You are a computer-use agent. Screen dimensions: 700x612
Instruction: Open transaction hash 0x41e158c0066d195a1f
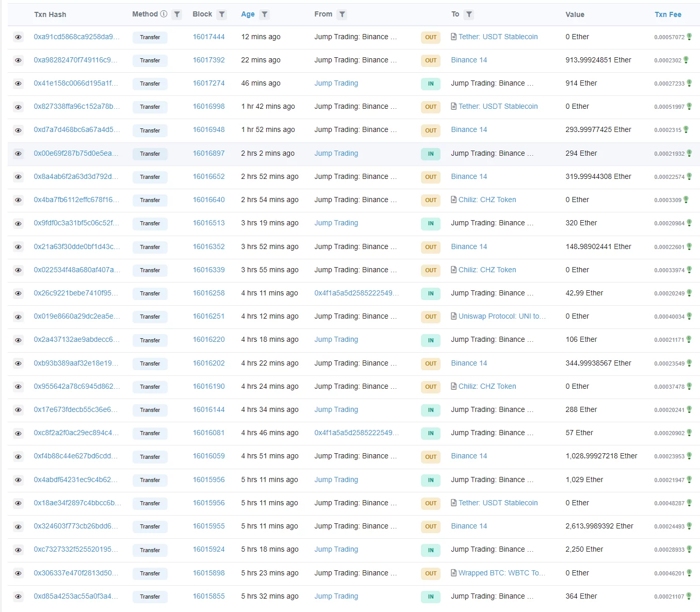coord(76,83)
